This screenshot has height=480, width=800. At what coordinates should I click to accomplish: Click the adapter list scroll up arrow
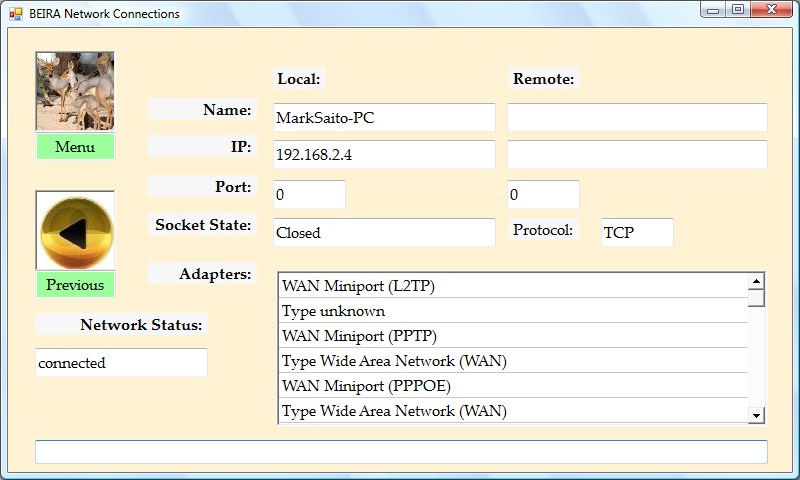756,281
